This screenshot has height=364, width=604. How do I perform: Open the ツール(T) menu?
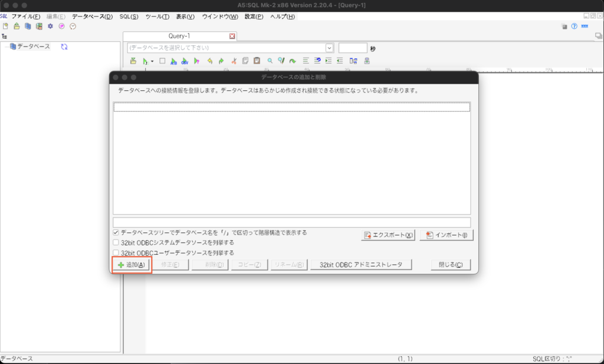(x=157, y=17)
